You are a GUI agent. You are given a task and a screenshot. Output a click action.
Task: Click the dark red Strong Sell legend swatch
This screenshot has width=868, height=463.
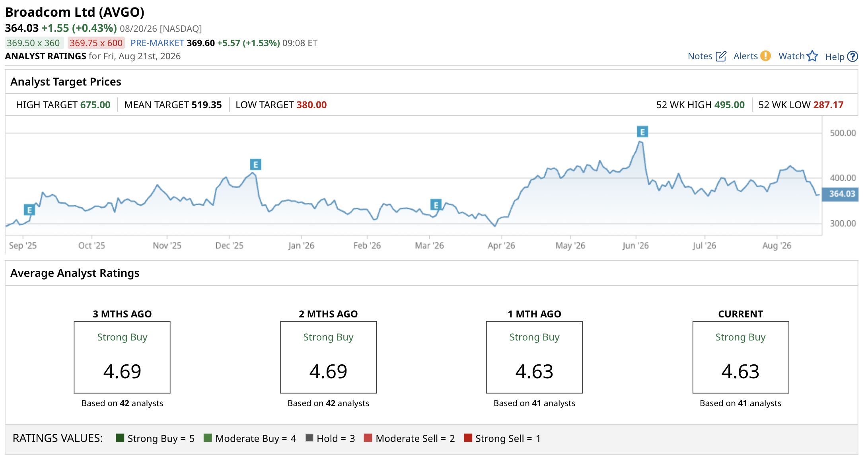468,438
